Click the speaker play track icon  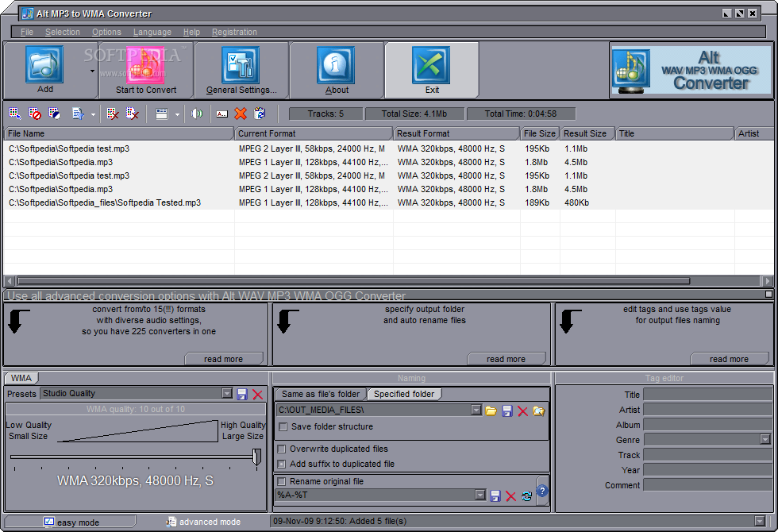[x=197, y=114]
